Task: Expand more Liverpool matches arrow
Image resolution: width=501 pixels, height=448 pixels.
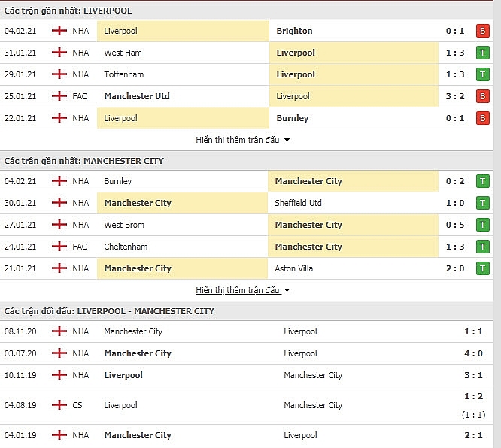Action: [287, 140]
